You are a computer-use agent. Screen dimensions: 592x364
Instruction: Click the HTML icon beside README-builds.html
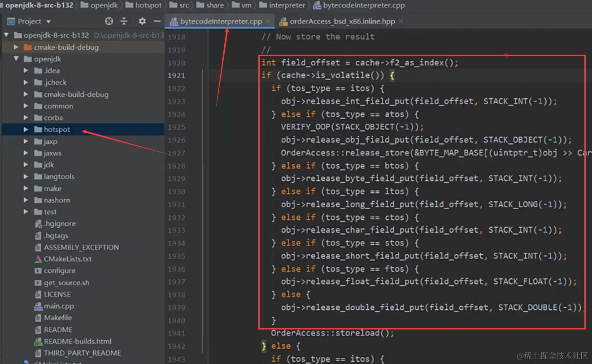[x=38, y=342]
